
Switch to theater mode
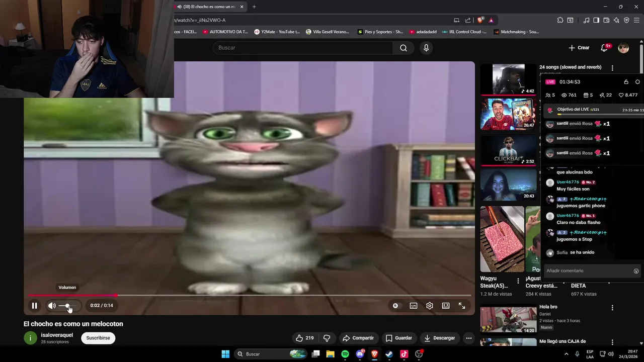[x=446, y=305]
